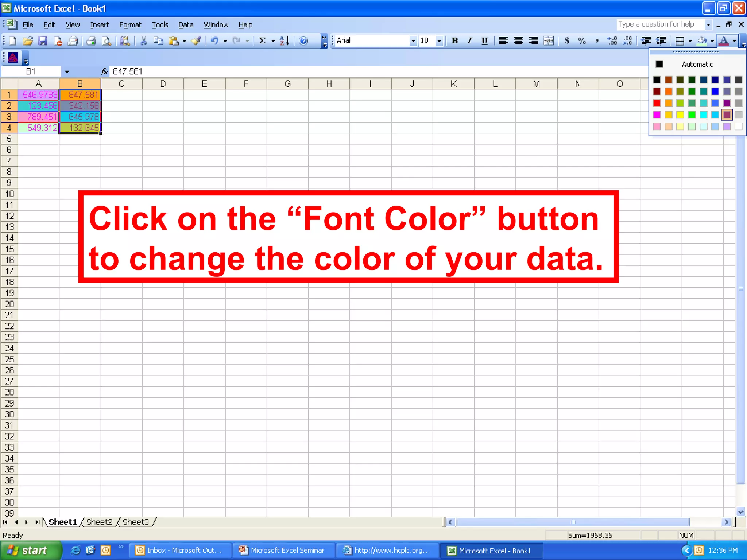
Task: Save the workbook with the floppy icon
Action: pyautogui.click(x=43, y=41)
